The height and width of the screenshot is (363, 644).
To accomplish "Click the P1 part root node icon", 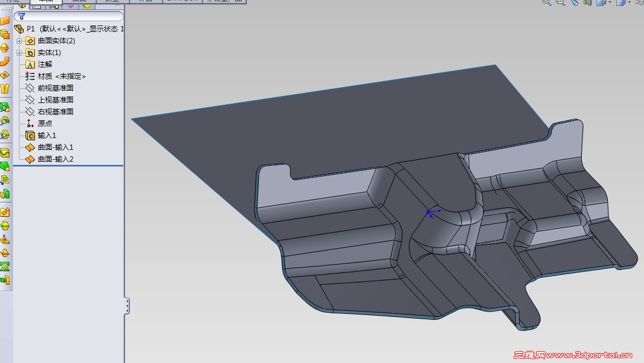I will point(19,29).
